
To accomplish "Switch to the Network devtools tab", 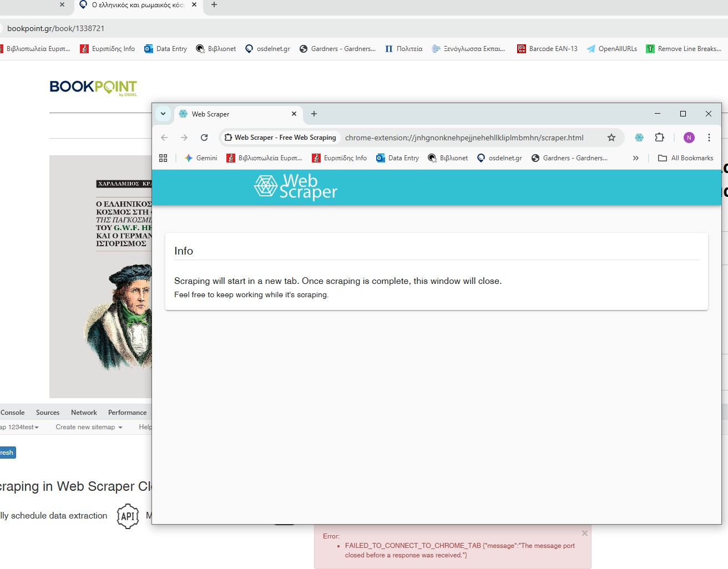I will 84,413.
